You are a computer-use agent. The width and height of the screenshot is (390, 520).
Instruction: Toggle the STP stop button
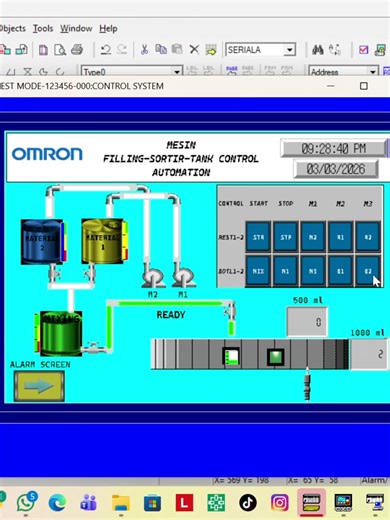286,237
